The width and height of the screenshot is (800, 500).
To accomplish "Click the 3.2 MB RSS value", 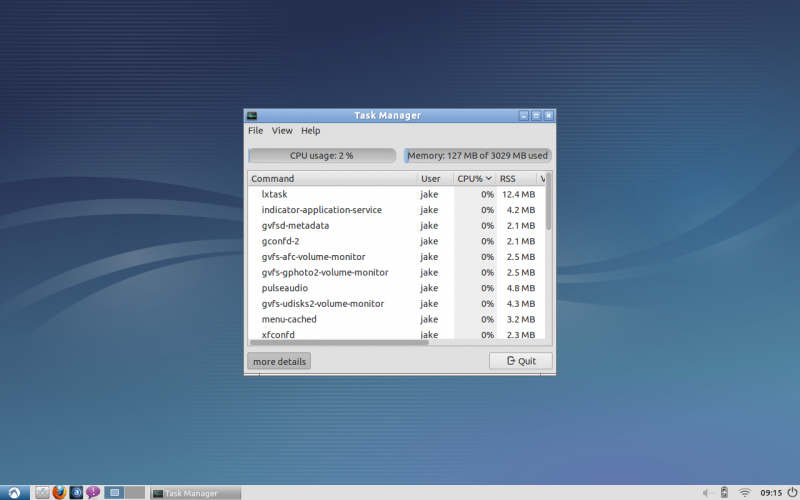I will coord(521,319).
